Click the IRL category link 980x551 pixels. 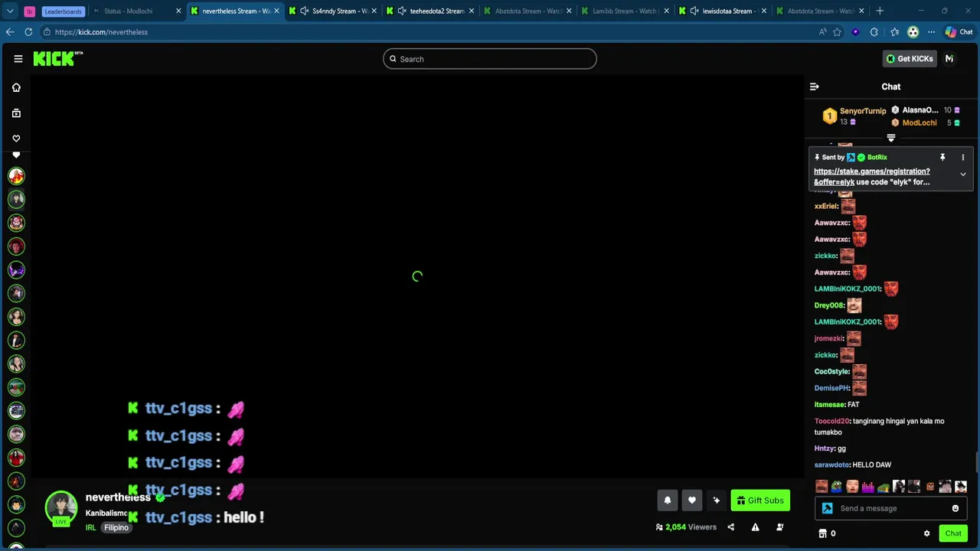click(x=90, y=527)
